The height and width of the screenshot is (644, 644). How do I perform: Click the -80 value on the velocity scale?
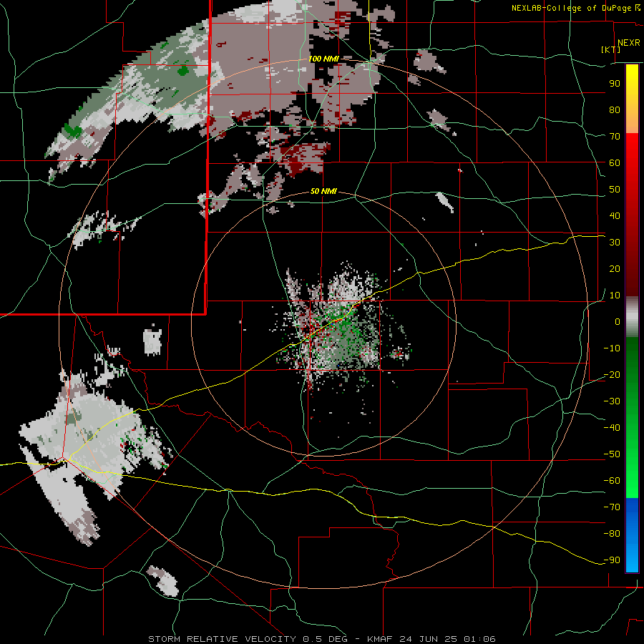click(x=612, y=534)
